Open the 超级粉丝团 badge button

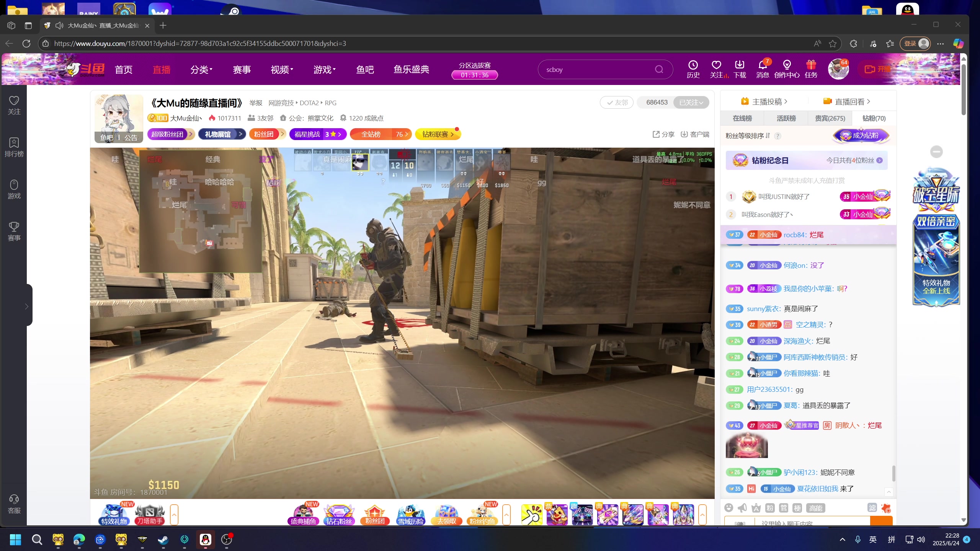click(x=171, y=134)
